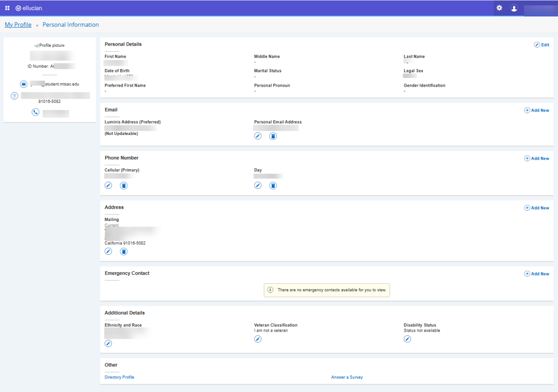Open the Directory Profile link

[119, 377]
